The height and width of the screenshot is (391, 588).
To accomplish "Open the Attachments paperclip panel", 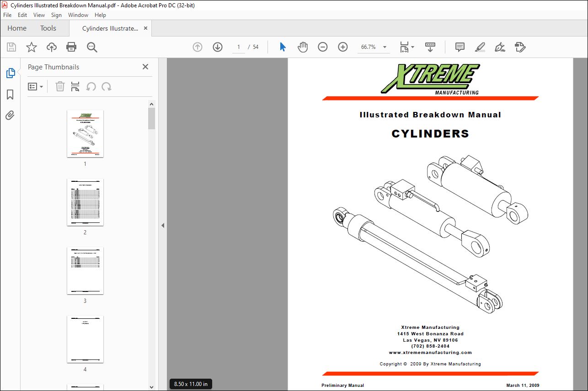I will [10, 115].
